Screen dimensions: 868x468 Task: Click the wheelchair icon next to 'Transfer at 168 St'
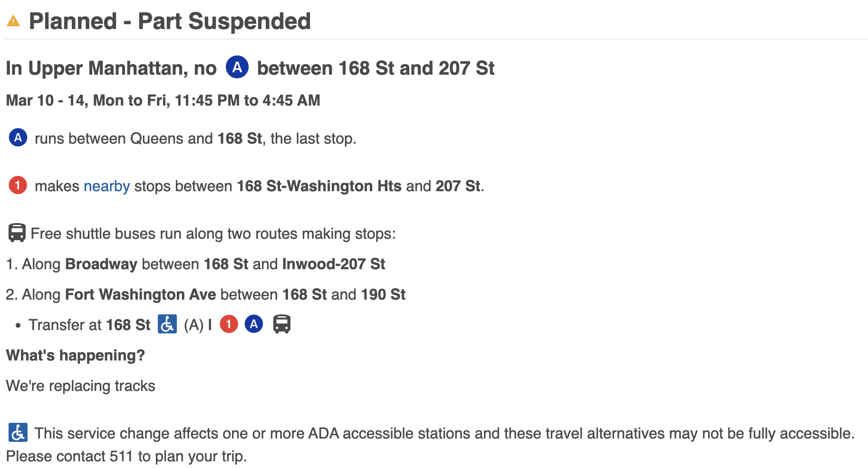click(x=167, y=324)
